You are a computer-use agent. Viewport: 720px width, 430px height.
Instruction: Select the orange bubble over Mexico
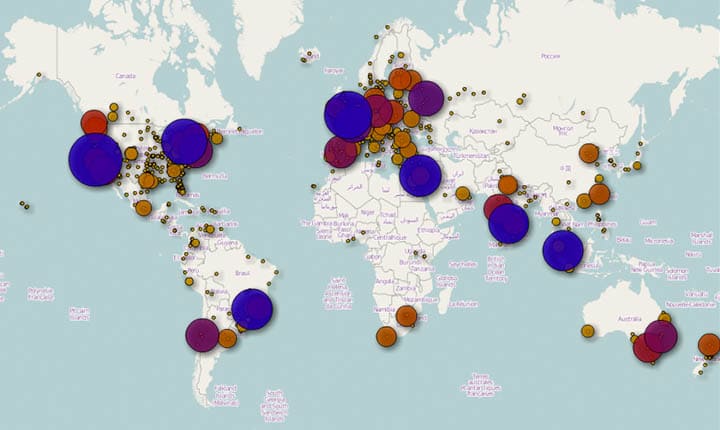tap(143, 208)
